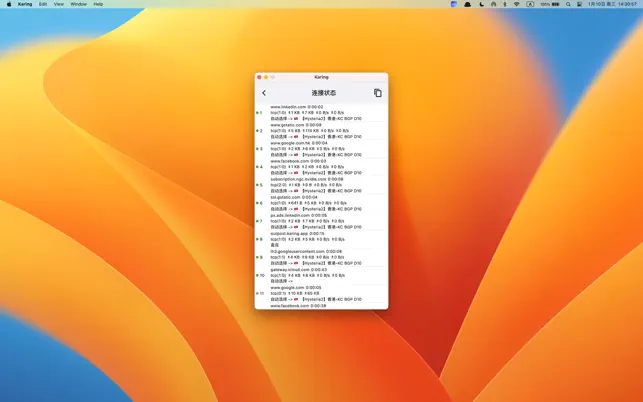Open the Edit menu

[43, 4]
